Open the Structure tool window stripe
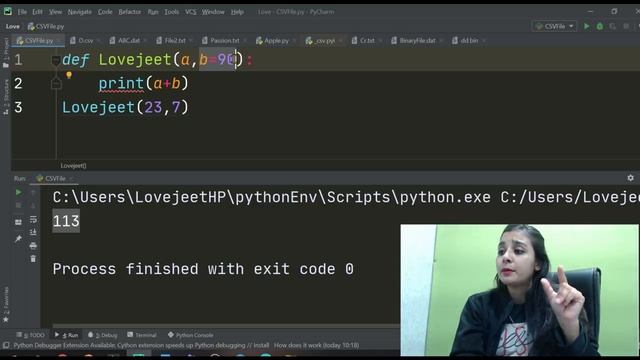The width and height of the screenshot is (640, 360). coord(6,97)
